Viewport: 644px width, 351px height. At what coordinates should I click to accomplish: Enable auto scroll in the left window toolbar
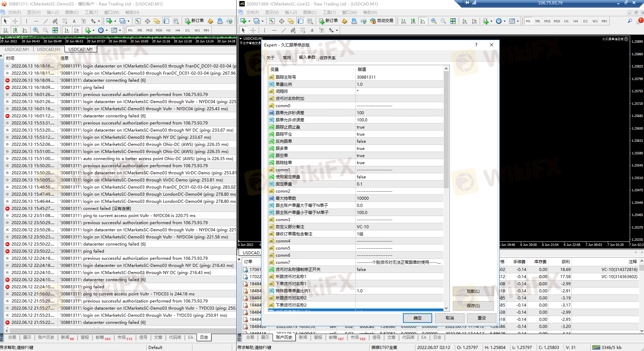click(x=67, y=30)
